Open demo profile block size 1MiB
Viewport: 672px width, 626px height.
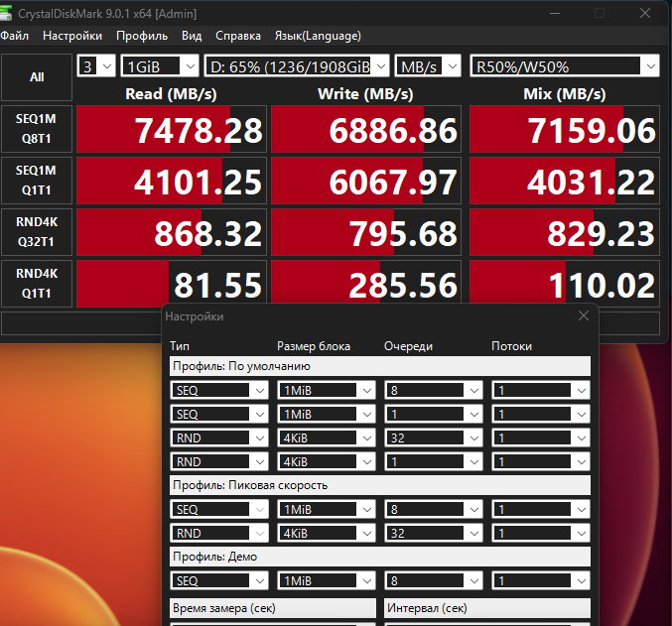pyautogui.click(x=327, y=580)
